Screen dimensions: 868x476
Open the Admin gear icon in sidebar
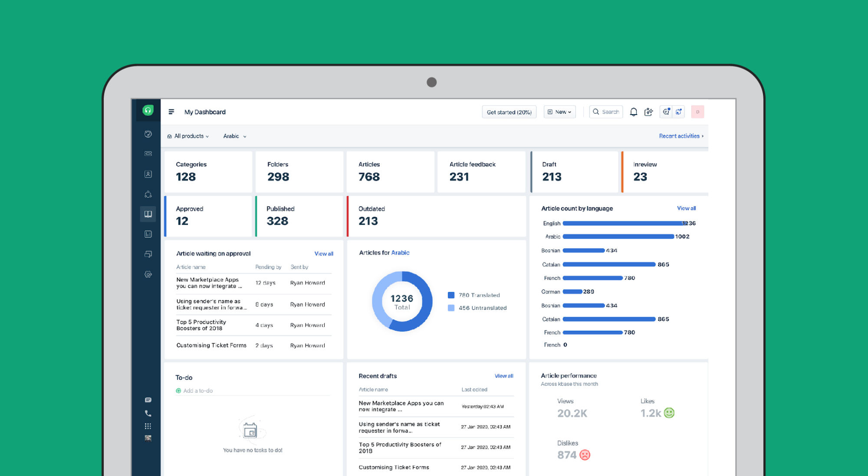click(x=148, y=274)
